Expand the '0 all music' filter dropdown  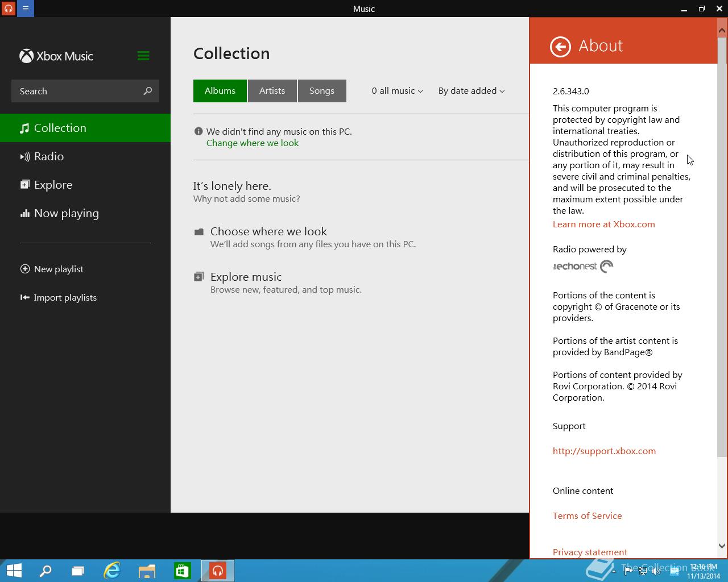pos(397,91)
